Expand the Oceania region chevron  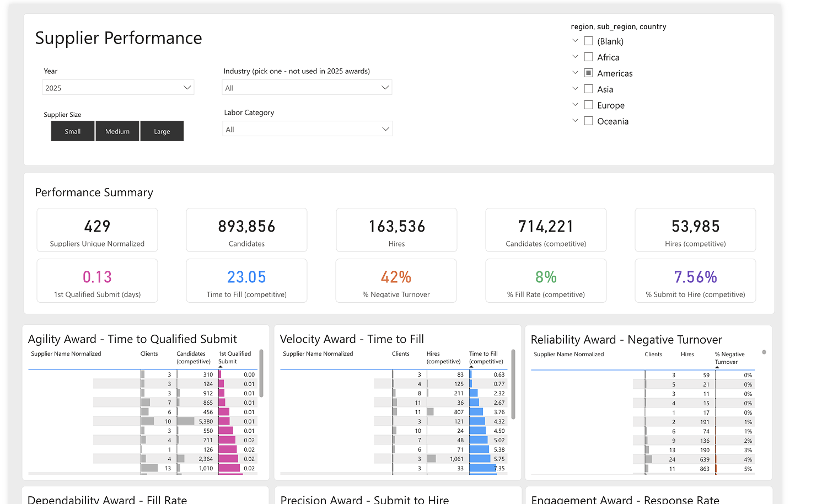(x=575, y=121)
